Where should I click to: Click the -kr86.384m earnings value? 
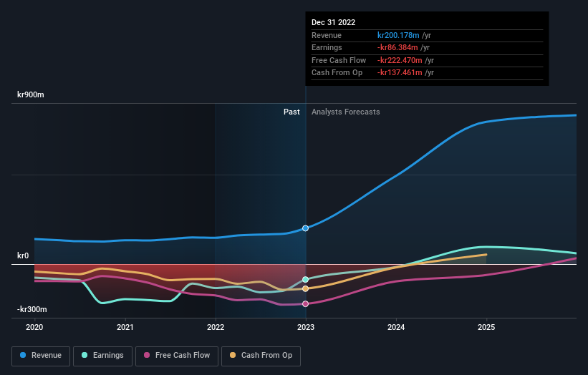(x=397, y=47)
